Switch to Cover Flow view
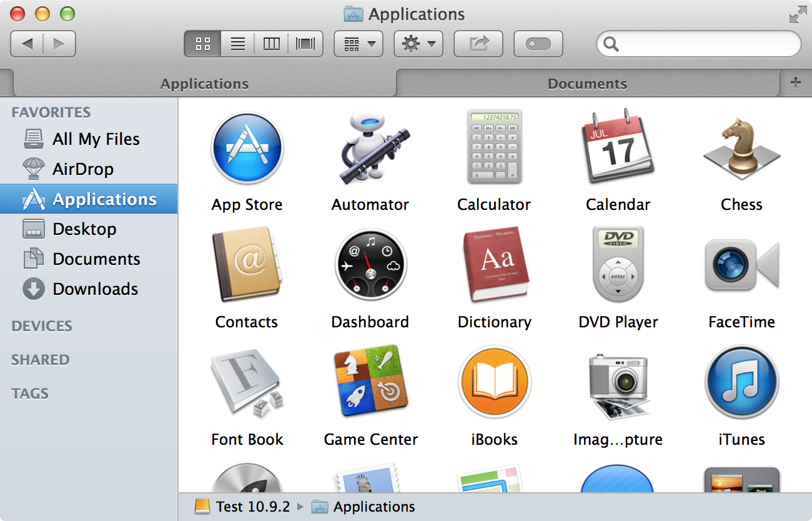This screenshot has height=521, width=812. coord(305,44)
